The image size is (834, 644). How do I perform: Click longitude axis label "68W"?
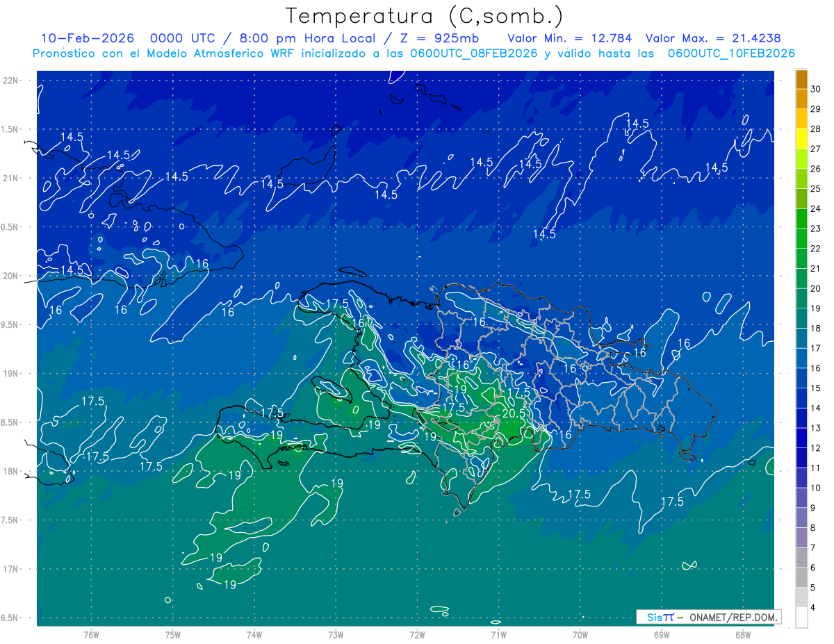tap(742, 635)
